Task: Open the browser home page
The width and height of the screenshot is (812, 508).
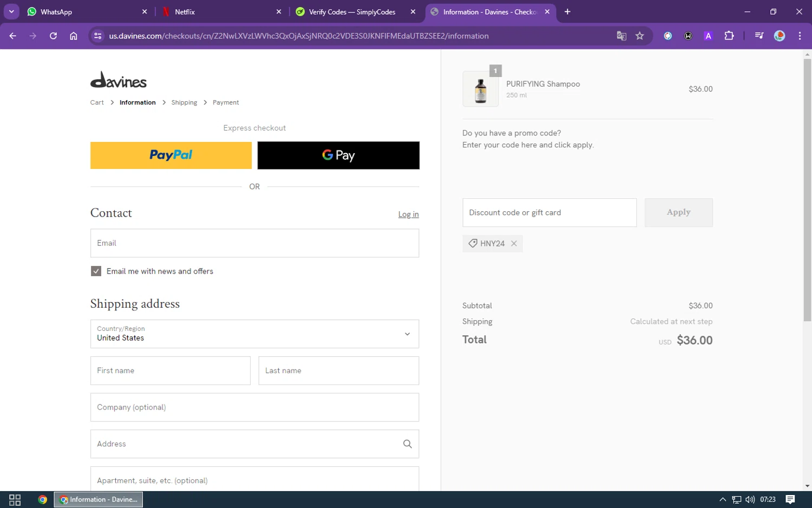Action: [x=74, y=36]
